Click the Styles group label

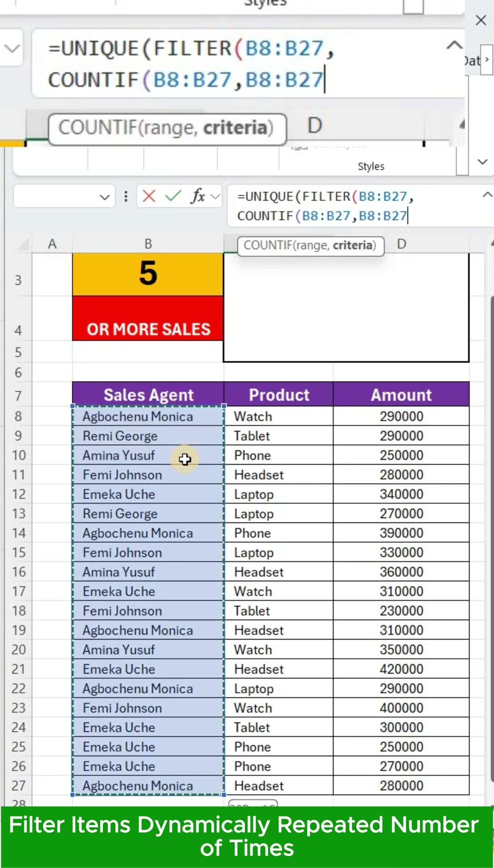pyautogui.click(x=371, y=166)
